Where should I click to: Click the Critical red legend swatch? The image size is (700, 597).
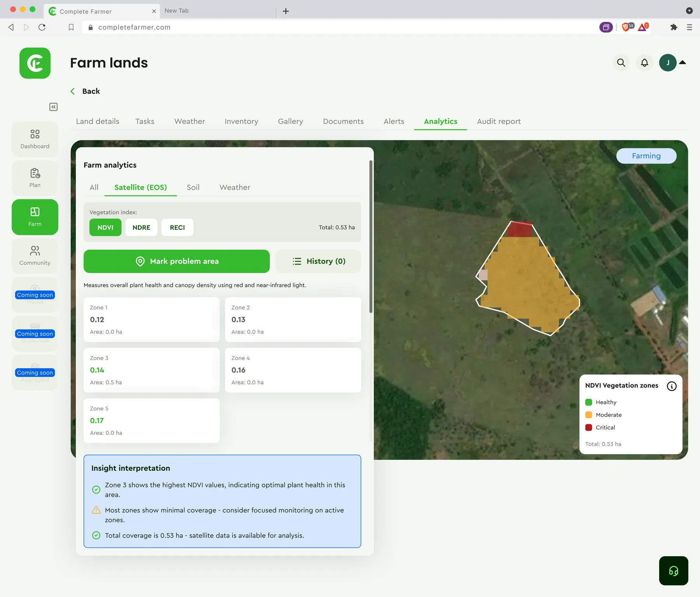point(589,428)
